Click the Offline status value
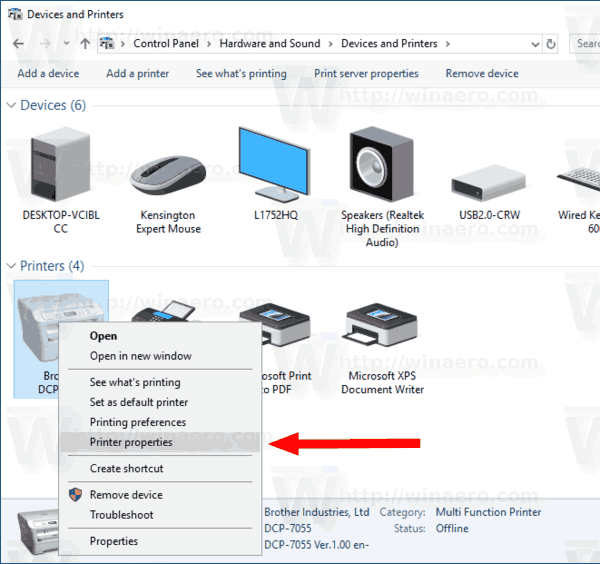 [x=452, y=528]
